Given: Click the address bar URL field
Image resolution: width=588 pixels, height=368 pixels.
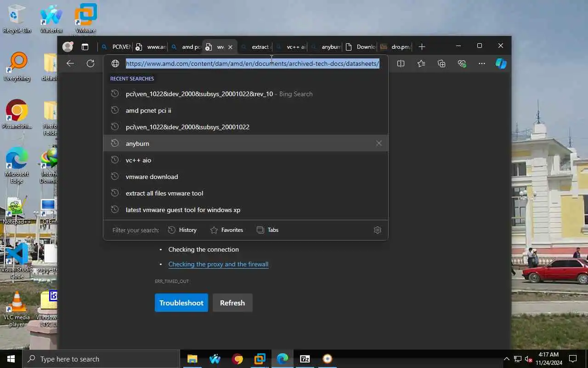Looking at the screenshot, I should point(253,63).
